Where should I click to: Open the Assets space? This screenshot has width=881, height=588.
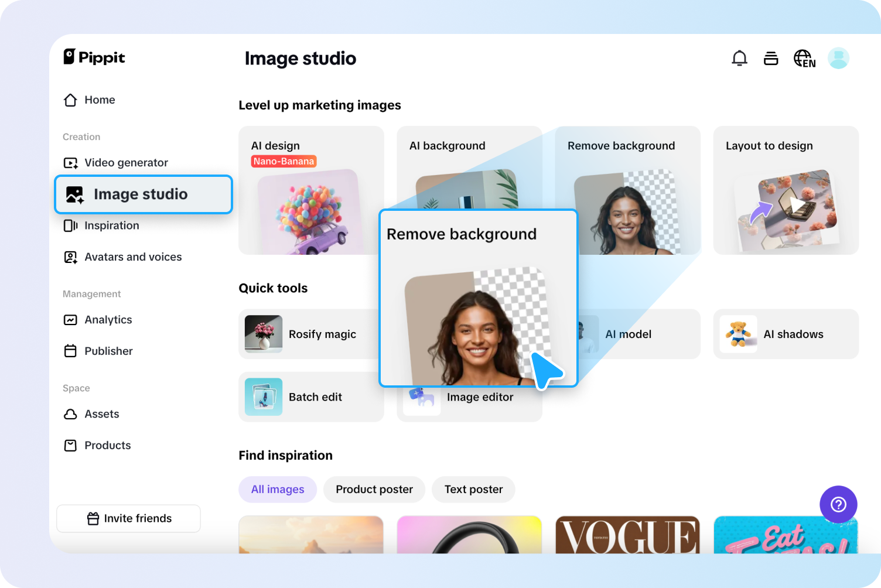[x=101, y=414]
